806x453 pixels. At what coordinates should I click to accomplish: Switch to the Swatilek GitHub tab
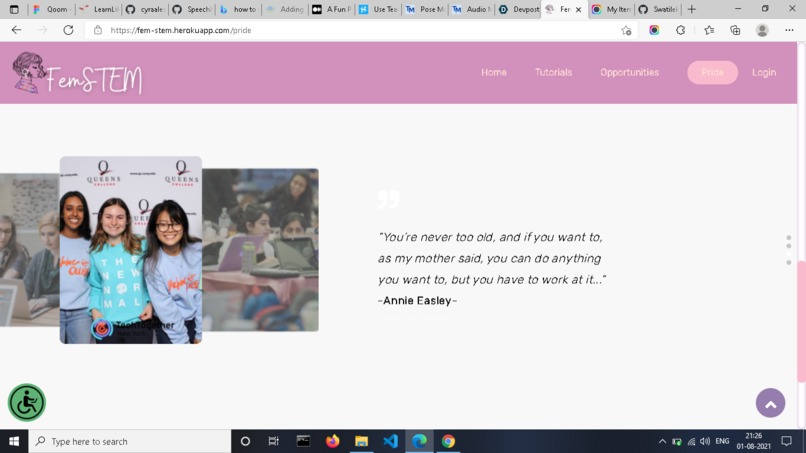(x=659, y=9)
